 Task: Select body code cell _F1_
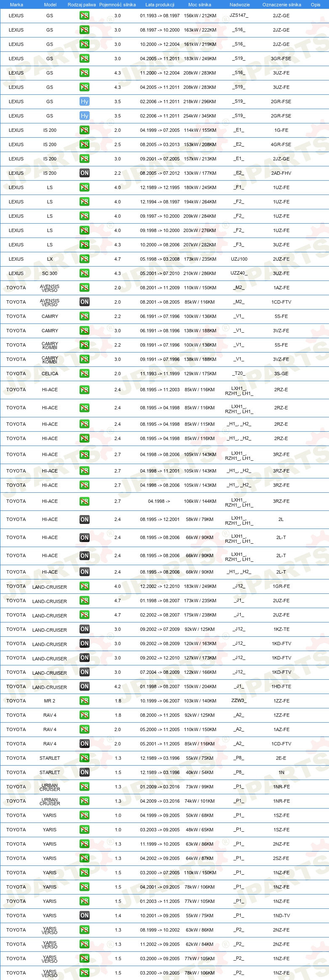(x=239, y=187)
